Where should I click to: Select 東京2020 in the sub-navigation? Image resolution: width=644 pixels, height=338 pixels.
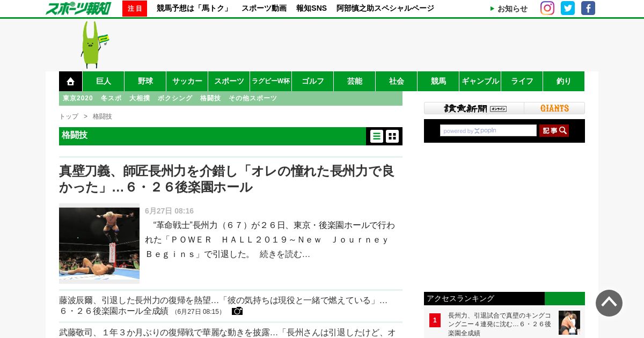pos(78,98)
